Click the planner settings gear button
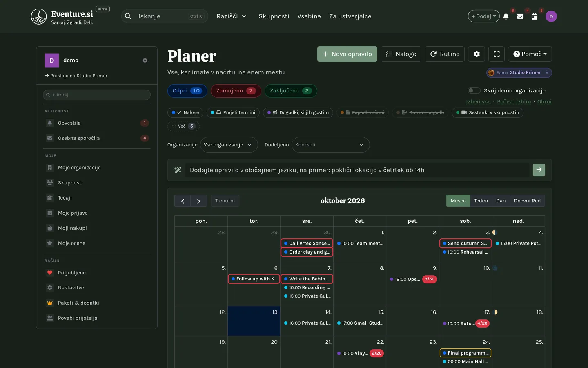Image resolution: width=588 pixels, height=368 pixels. point(477,54)
